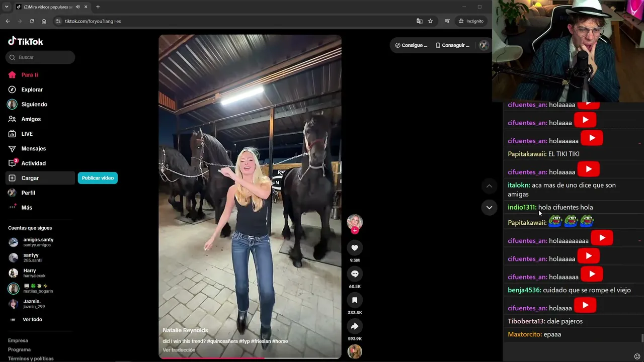Click the #friesian hashtag

click(x=261, y=341)
